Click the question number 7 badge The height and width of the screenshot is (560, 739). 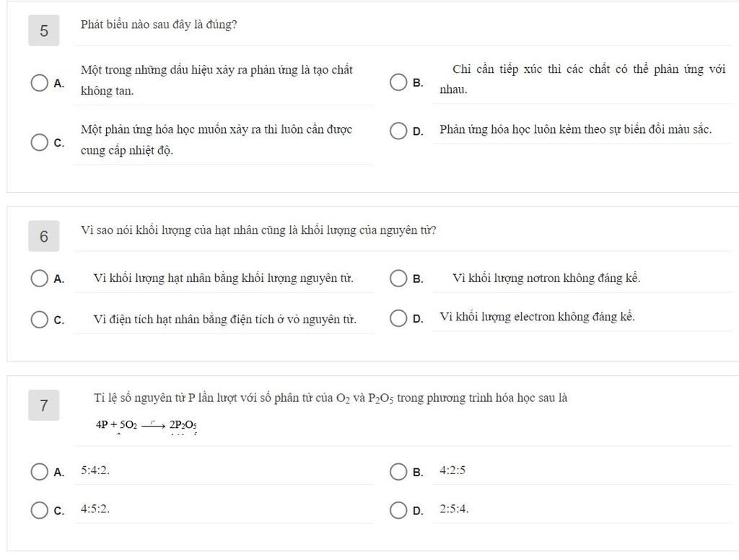coord(44,405)
